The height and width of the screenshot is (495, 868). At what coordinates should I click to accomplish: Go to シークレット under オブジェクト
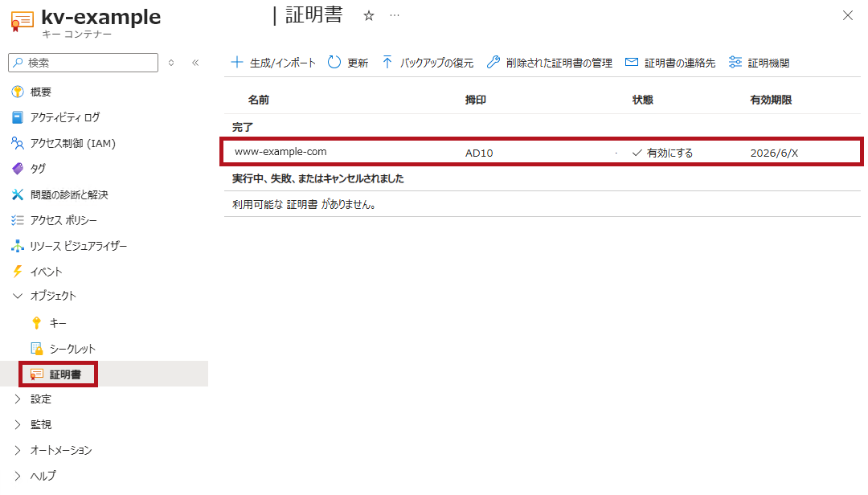point(72,349)
